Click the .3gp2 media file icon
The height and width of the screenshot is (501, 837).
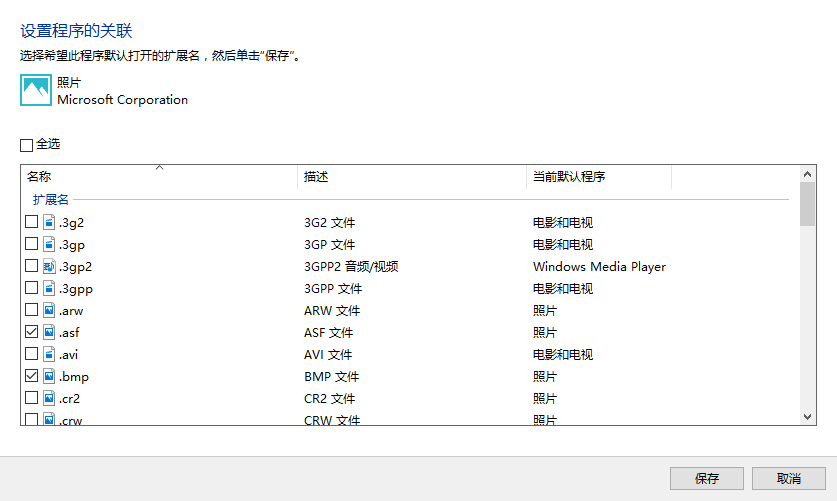pos(48,267)
